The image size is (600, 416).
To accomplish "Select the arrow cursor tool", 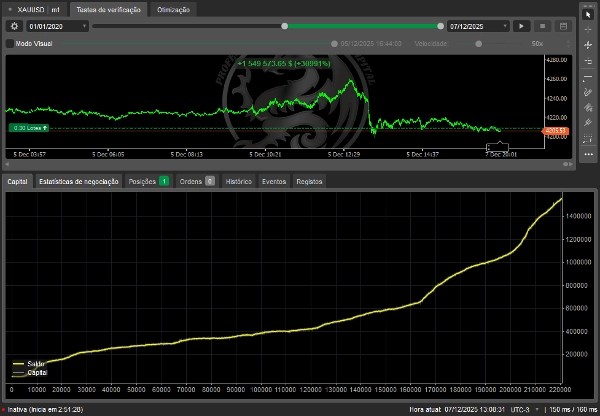I will [588, 15].
